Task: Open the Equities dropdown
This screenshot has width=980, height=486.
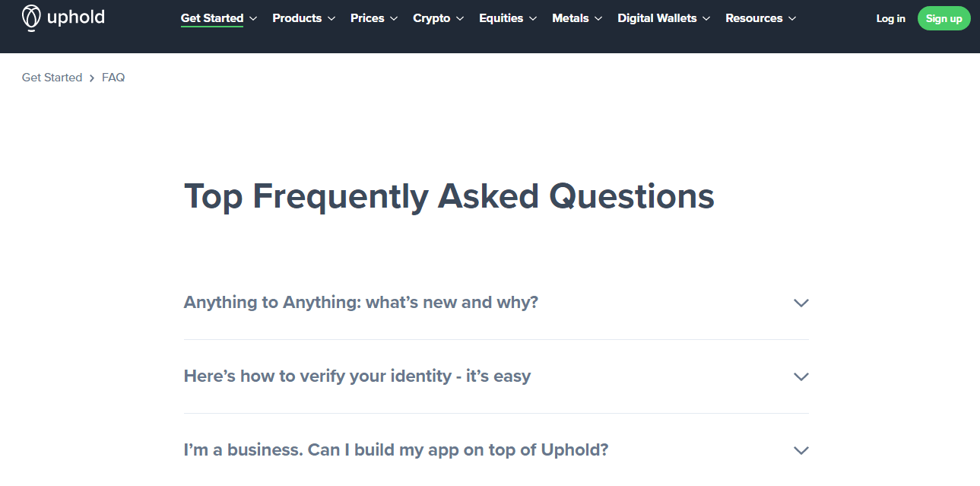Action: [501, 17]
